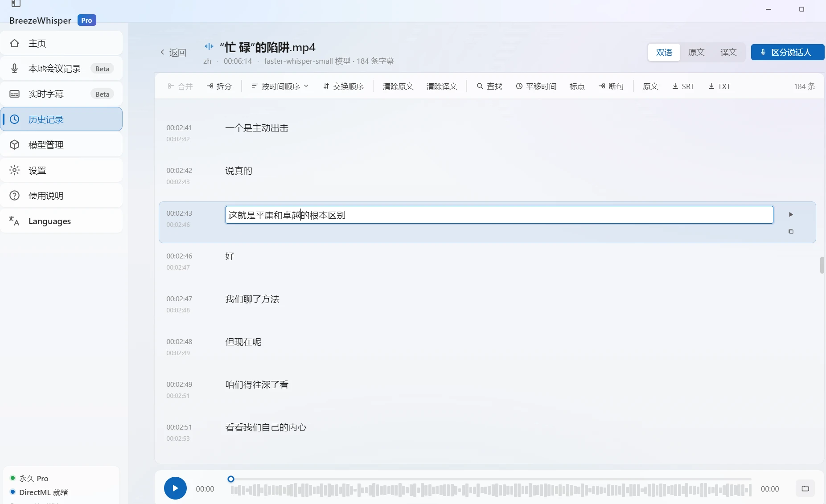This screenshot has height=504, width=826.
Task: Click the DirectML 就绪 status
Action: pos(39,492)
